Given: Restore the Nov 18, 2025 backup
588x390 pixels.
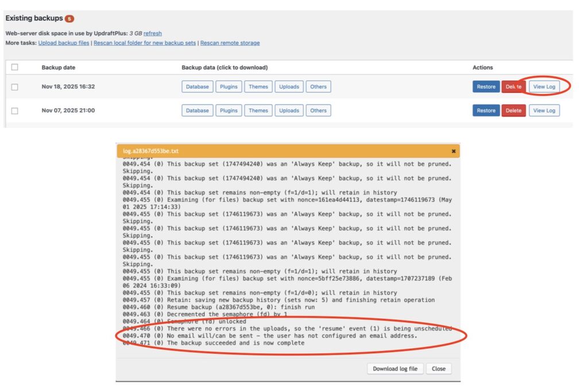Looking at the screenshot, I should [486, 87].
